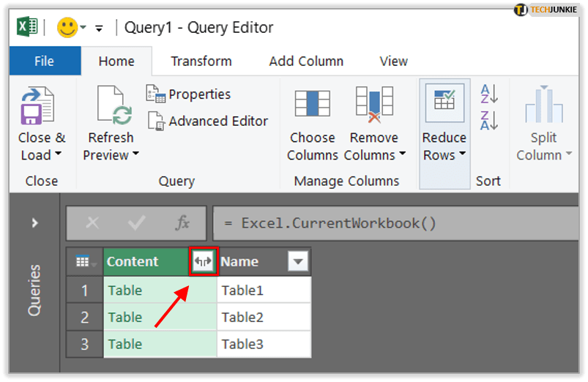Screen dimensions: 588x382
Task: Switch to the Transform tab
Action: pyautogui.click(x=201, y=61)
